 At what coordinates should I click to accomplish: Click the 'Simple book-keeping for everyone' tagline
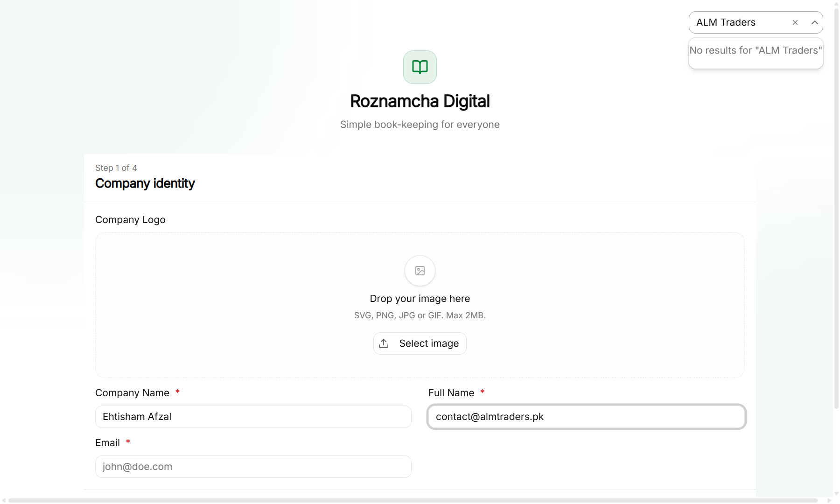420,125
